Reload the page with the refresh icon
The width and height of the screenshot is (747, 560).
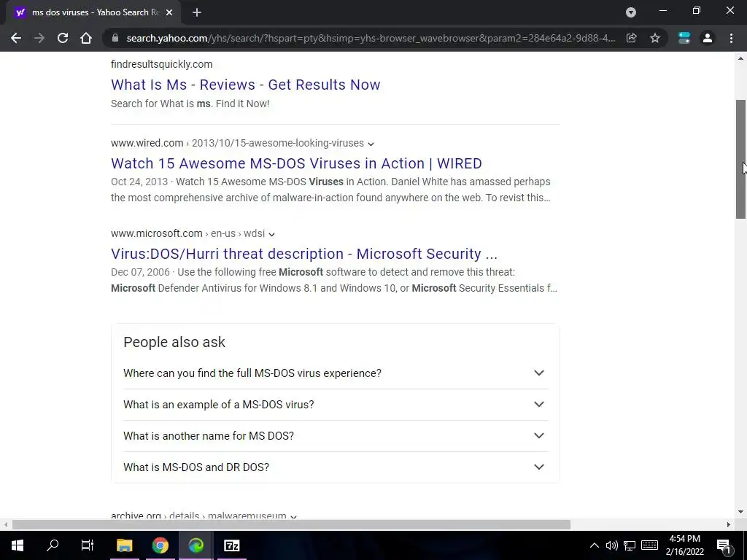click(63, 38)
